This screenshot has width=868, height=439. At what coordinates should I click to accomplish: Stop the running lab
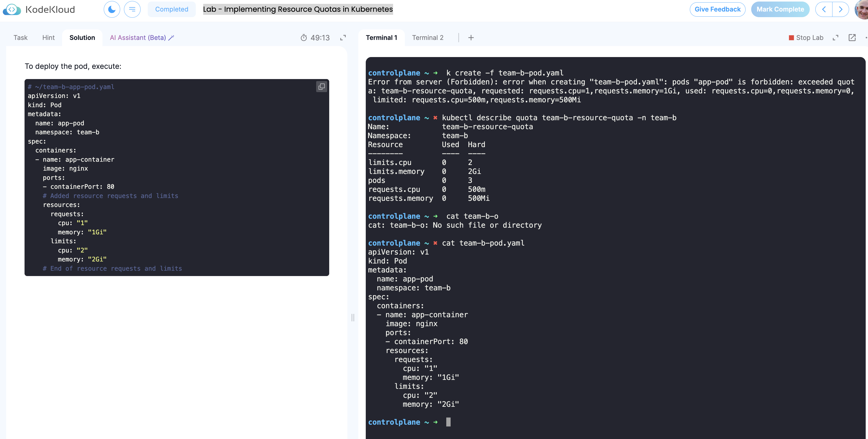[x=806, y=38]
